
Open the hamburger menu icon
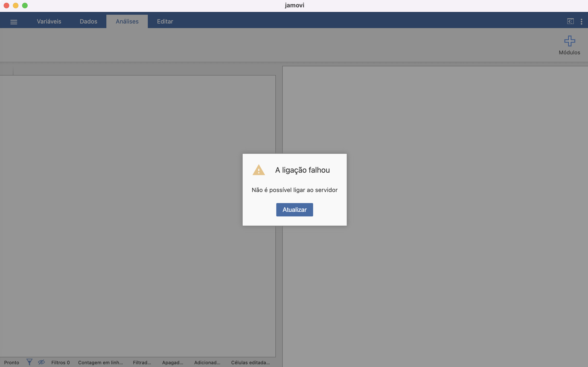pos(14,21)
